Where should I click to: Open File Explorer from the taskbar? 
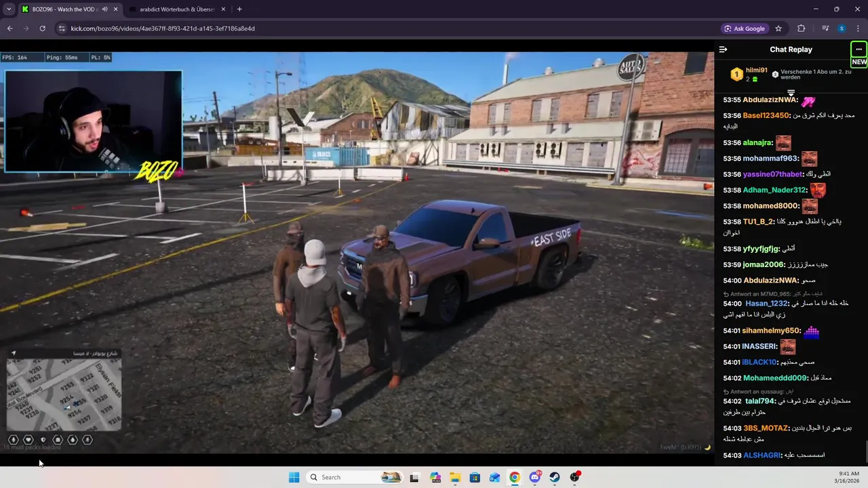(455, 477)
